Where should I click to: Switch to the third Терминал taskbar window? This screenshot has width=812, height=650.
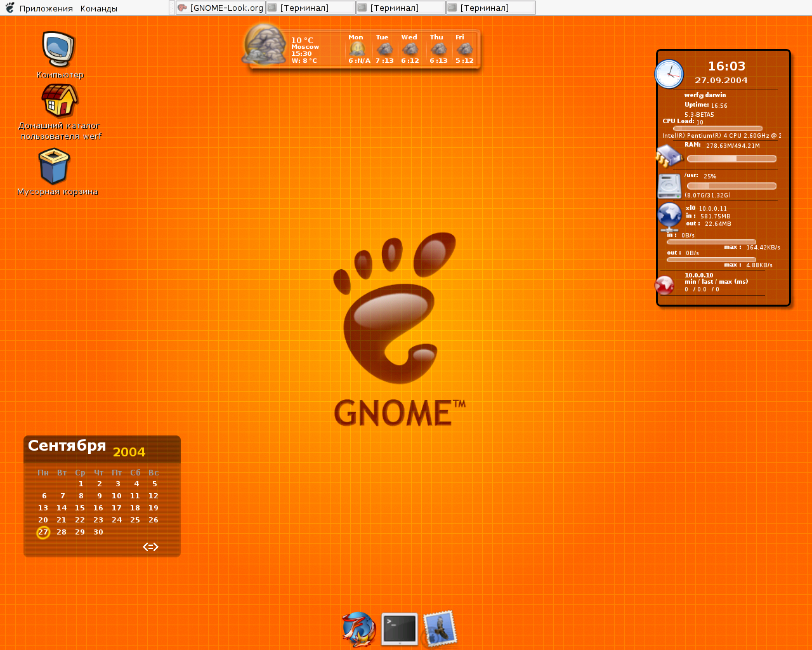coord(490,8)
